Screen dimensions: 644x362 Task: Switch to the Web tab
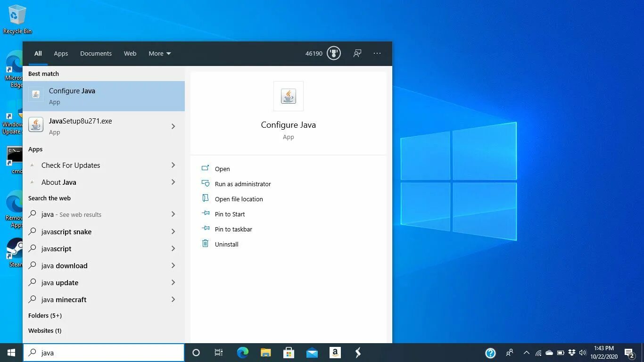click(130, 53)
